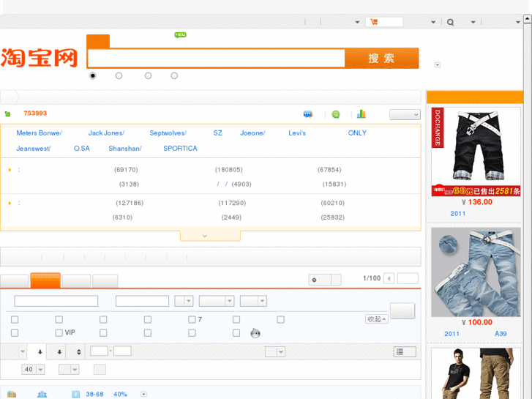The height and width of the screenshot is (399, 532).
Task: Click the Taobao logo
Action: 40,57
